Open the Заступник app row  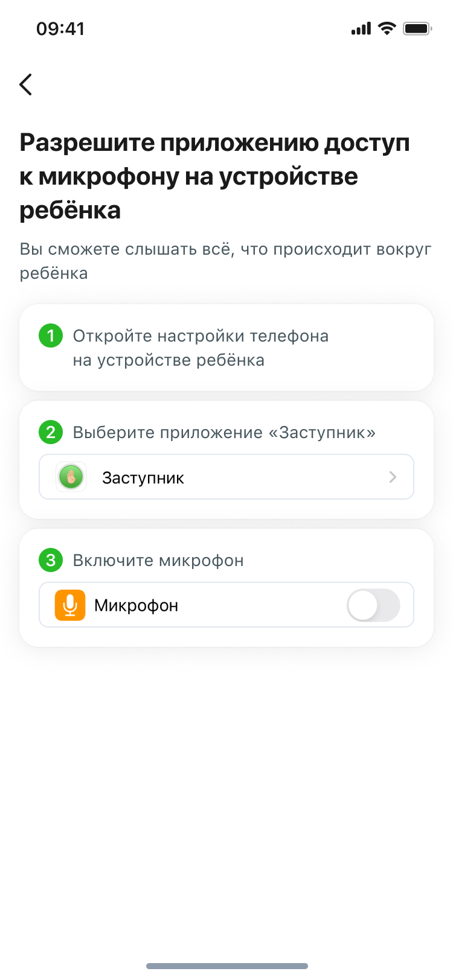click(x=226, y=477)
